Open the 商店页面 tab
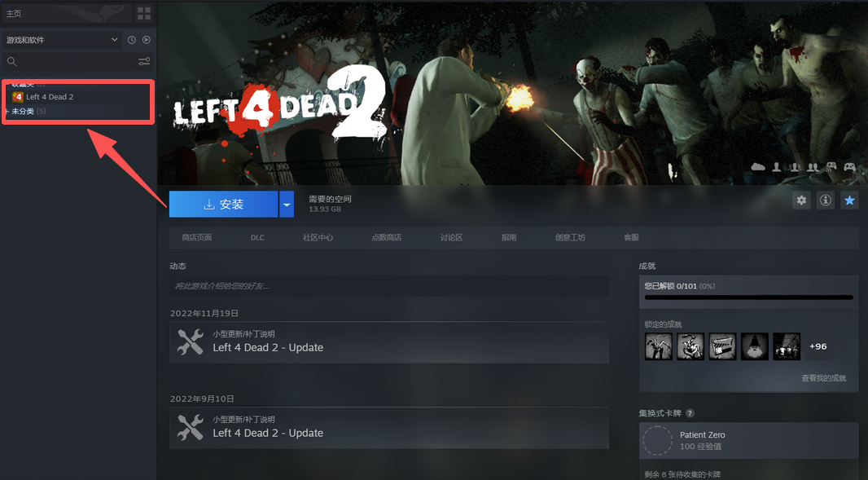The image size is (868, 480). point(197,237)
